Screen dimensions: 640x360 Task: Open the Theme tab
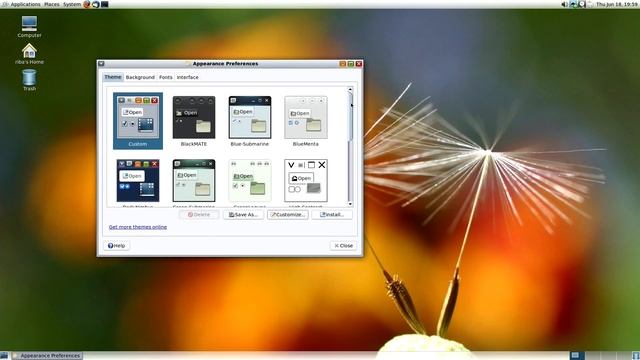click(113, 77)
